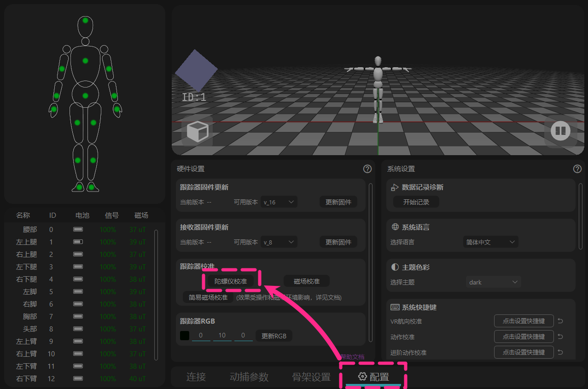Open 选择主题 dark dropdown
Image resolution: width=588 pixels, height=389 pixels.
tap(494, 282)
